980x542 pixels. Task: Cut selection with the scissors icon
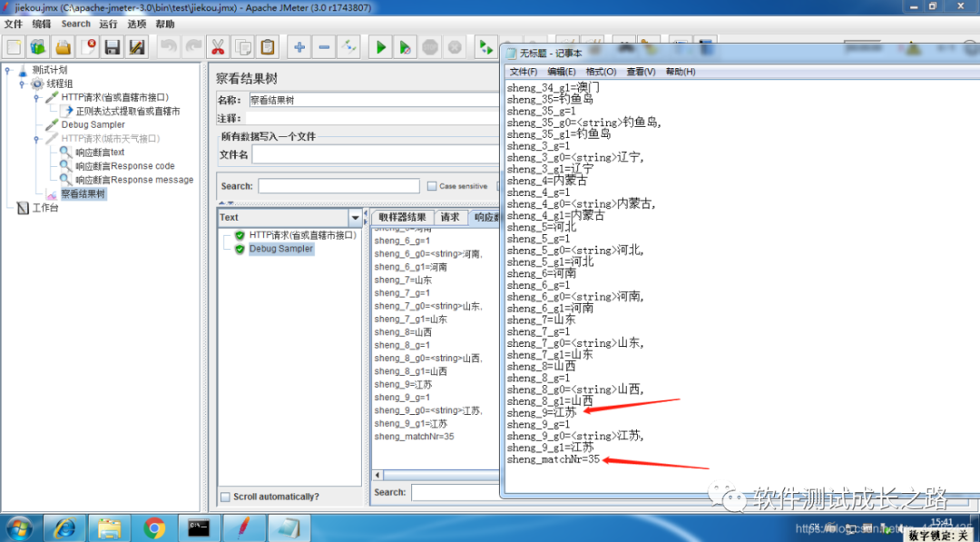coord(218,47)
